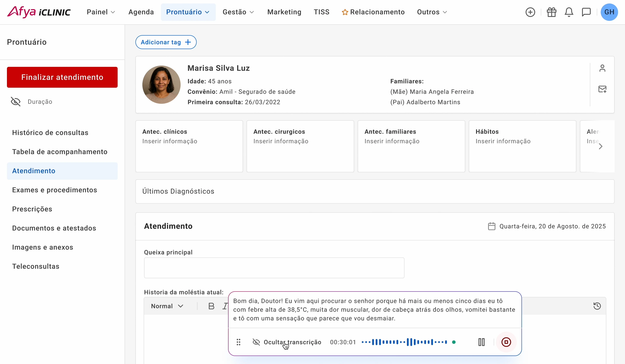
Task: Click the Finalizar atendimento button
Action: point(62,77)
